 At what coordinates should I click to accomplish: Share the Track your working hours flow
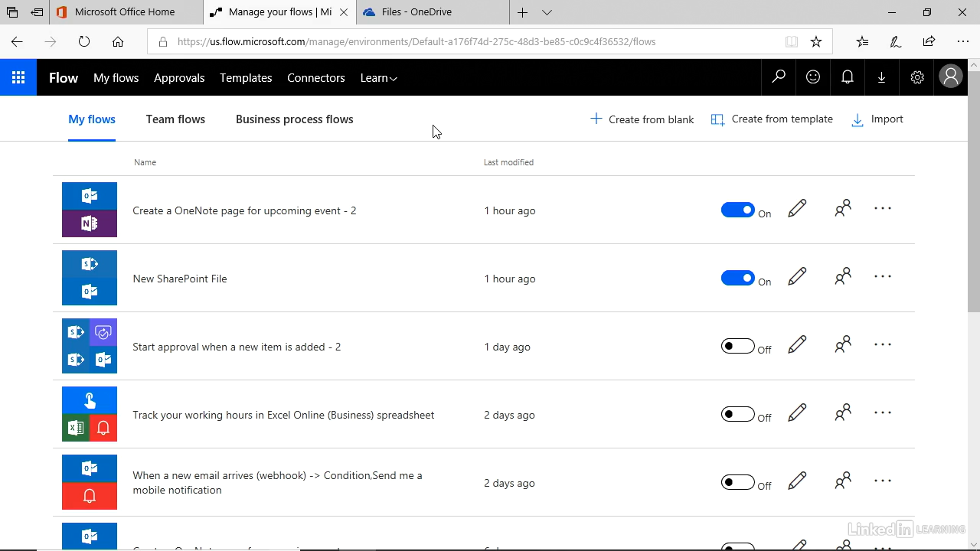(x=843, y=412)
